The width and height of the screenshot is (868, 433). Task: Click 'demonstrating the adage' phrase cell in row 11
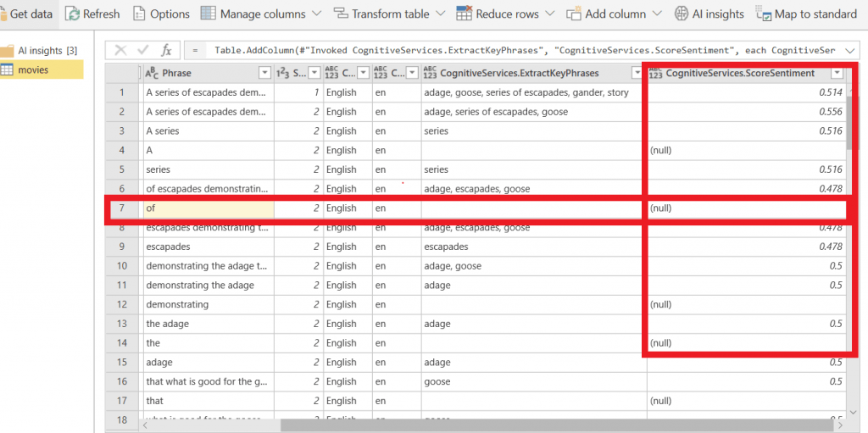pyautogui.click(x=209, y=286)
